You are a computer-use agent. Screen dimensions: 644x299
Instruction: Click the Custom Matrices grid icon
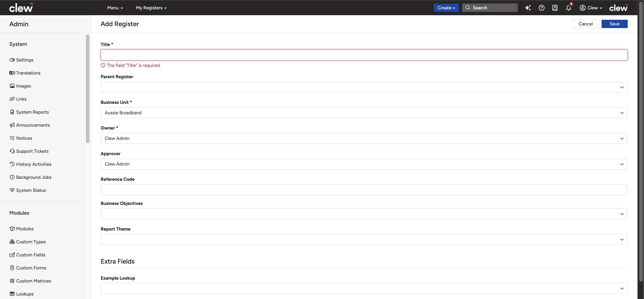(12, 281)
